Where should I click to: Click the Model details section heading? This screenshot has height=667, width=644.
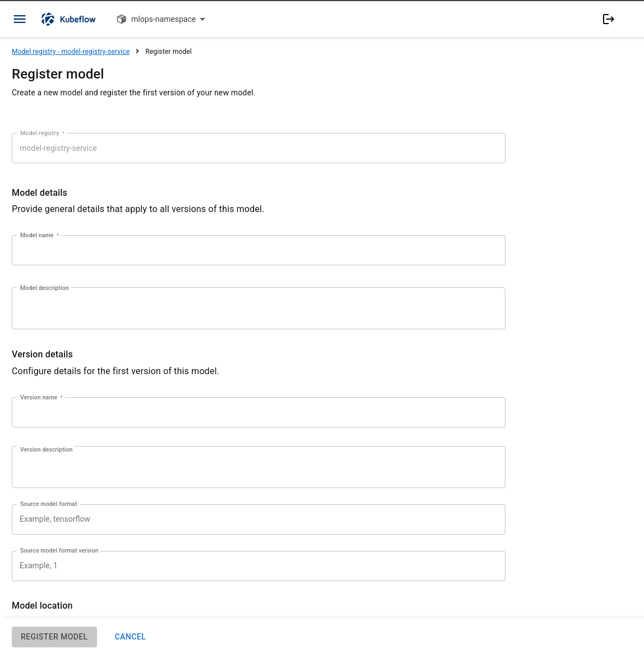click(x=40, y=193)
